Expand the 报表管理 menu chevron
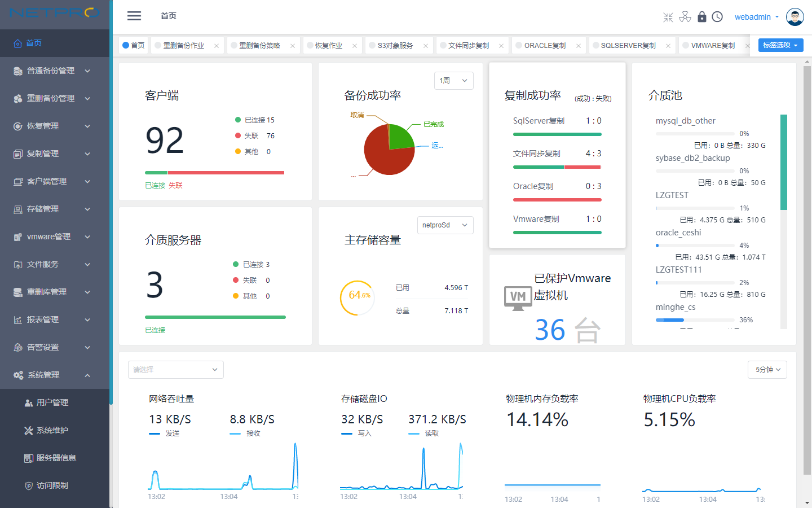 coord(87,319)
